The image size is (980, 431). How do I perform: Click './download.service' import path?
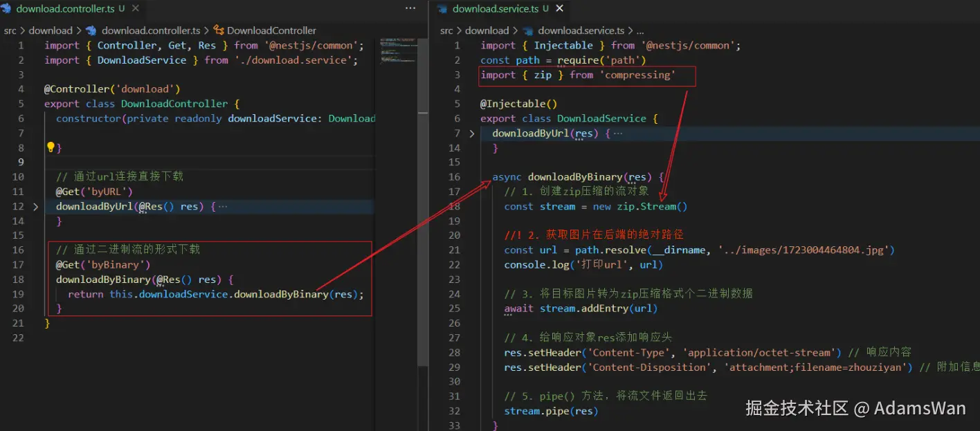coord(295,60)
